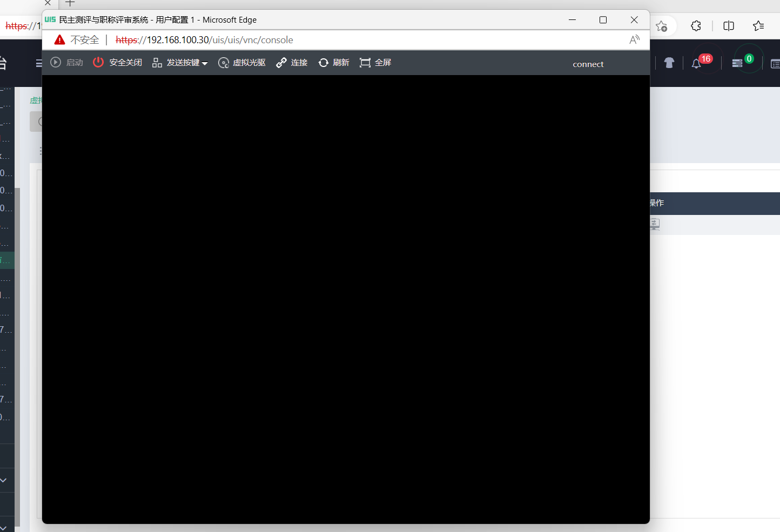Close the background browser tab
Viewport: 780px width, 532px height.
48,3
